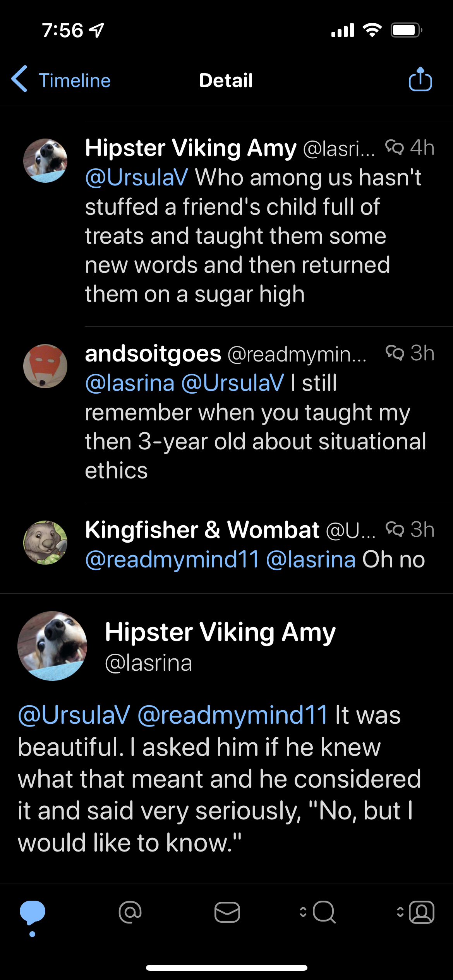The height and width of the screenshot is (980, 453).
Task: Open the Messages envelope tab
Action: tap(227, 912)
